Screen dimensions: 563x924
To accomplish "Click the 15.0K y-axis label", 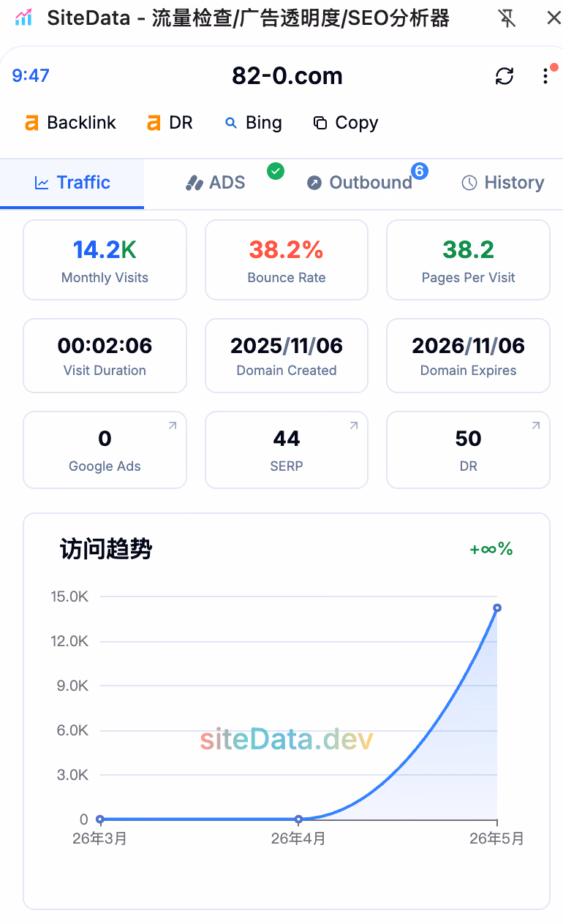I will tap(69, 597).
